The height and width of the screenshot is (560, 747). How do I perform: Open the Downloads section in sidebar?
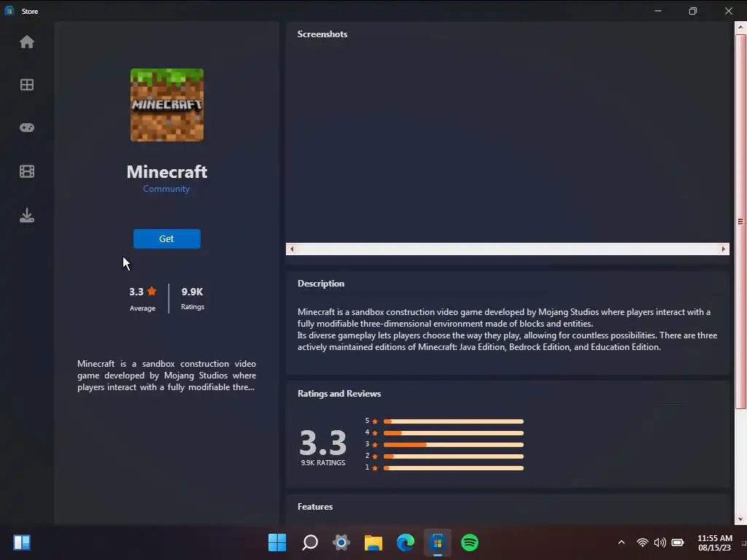(x=27, y=215)
